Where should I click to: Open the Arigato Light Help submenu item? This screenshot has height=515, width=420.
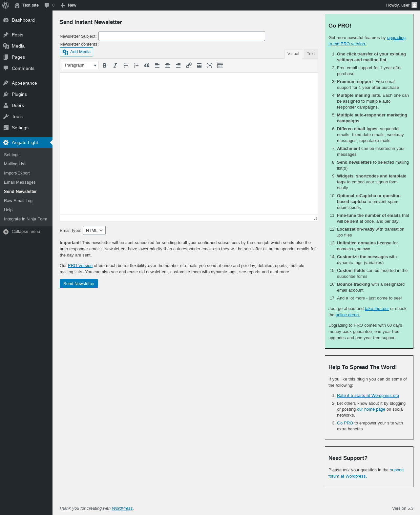[x=8, y=210]
